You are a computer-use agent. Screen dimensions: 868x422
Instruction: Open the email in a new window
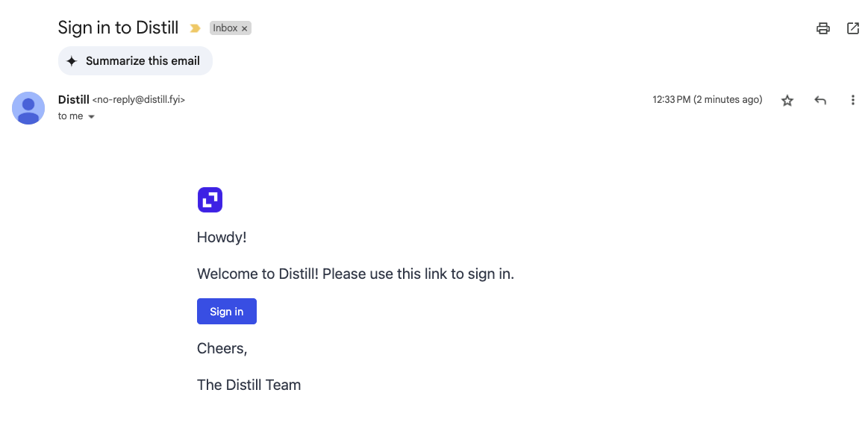[853, 28]
